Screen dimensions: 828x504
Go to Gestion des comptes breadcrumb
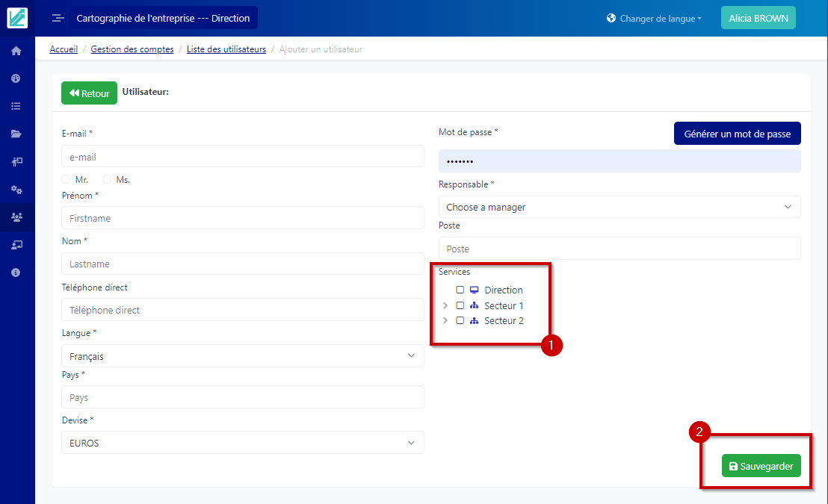tap(132, 49)
